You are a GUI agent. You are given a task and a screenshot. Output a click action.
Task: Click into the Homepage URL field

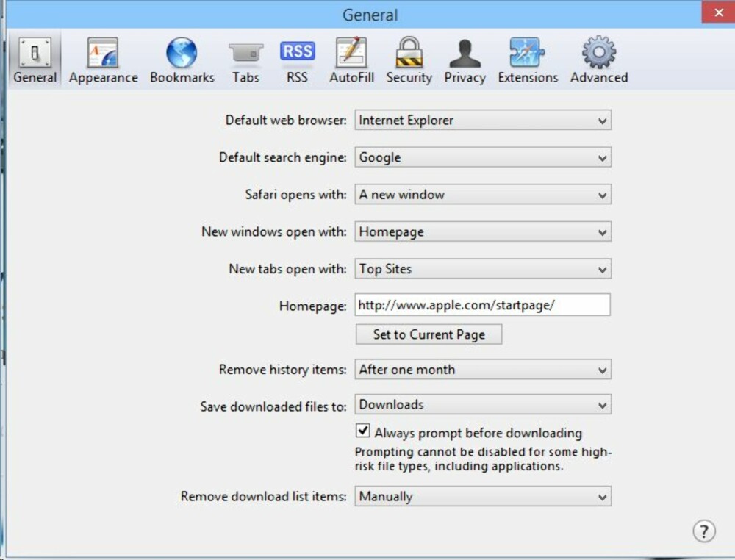[483, 305]
